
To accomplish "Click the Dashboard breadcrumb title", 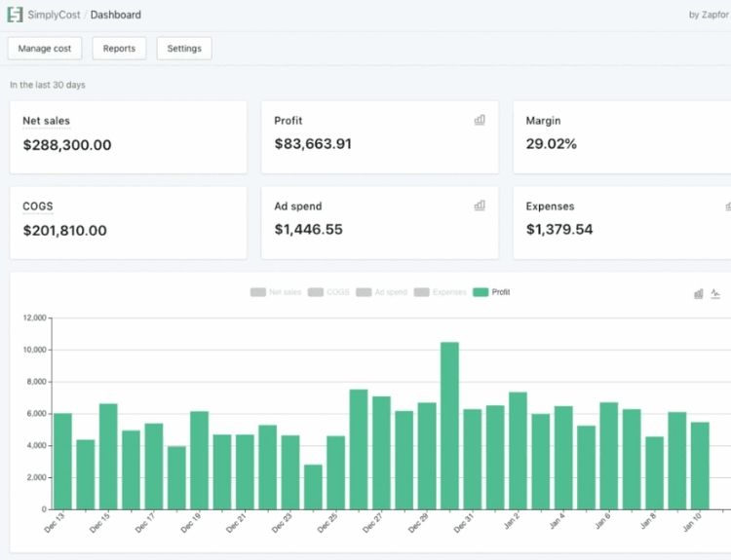I will coord(115,15).
